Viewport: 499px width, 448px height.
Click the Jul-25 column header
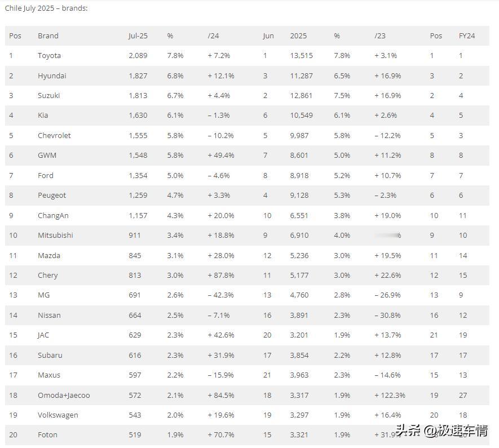pyautogui.click(x=138, y=36)
